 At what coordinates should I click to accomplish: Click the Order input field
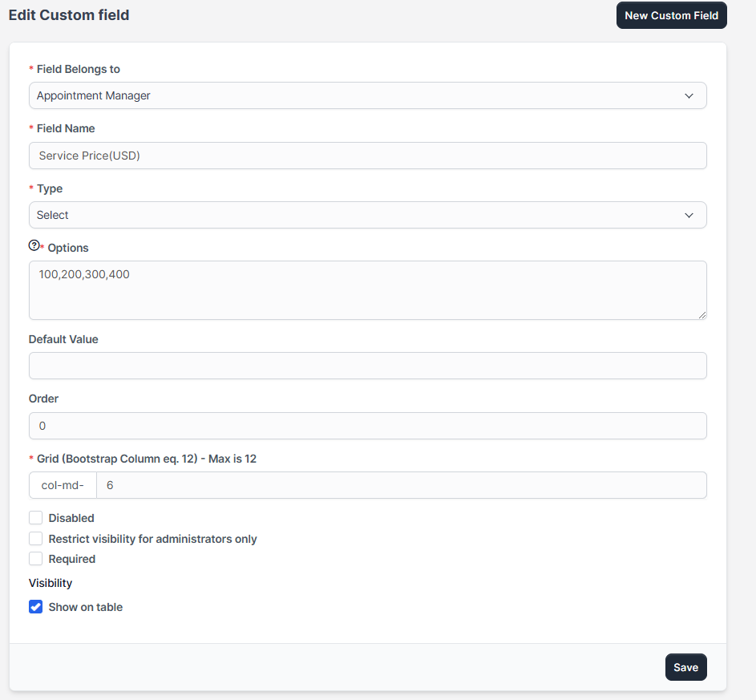(x=367, y=426)
